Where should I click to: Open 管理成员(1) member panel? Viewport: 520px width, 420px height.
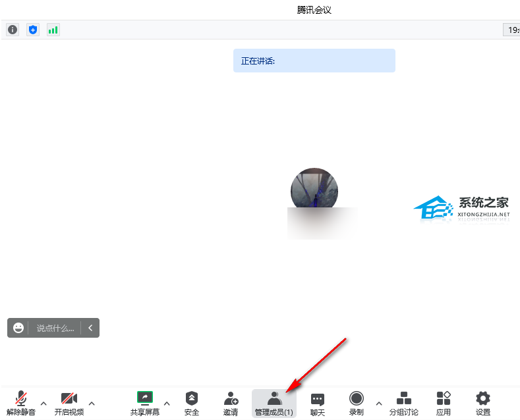coord(274,403)
